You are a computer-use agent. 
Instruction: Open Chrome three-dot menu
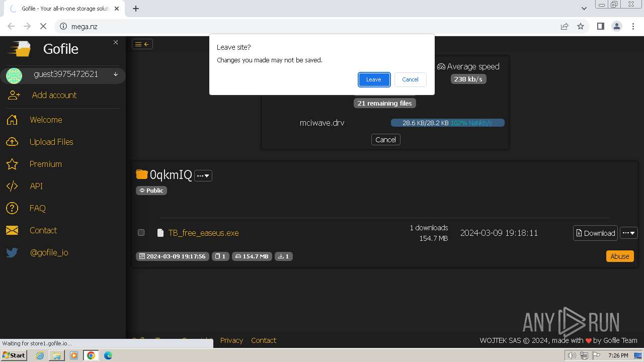(633, 27)
